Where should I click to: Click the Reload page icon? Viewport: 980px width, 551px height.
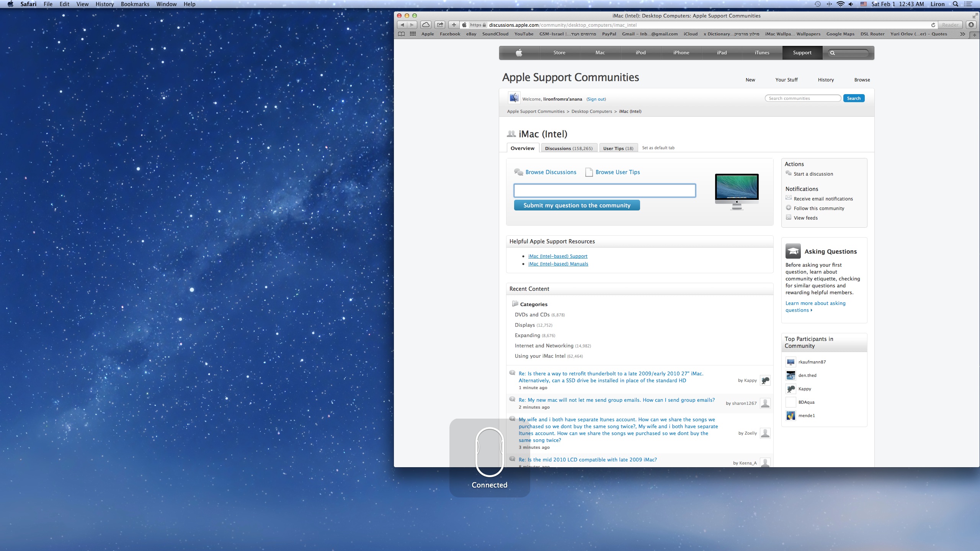(933, 25)
